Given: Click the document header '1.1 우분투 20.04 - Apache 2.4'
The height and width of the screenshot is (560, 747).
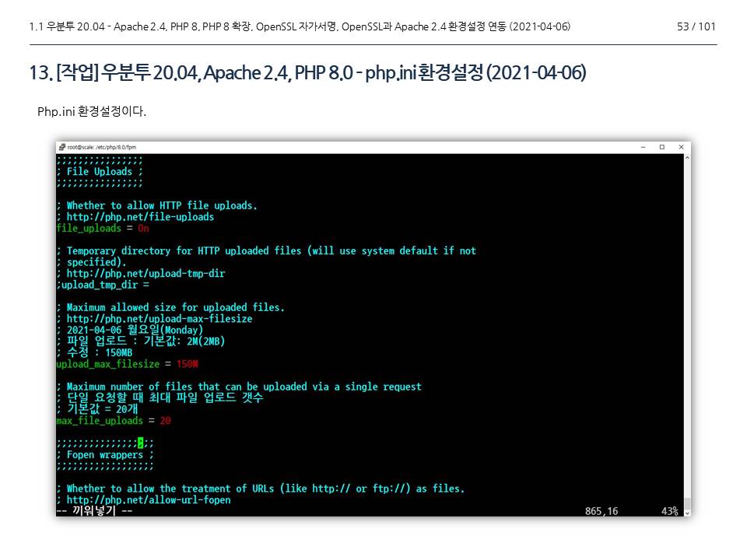Looking at the screenshot, I should pyautogui.click(x=300, y=26).
